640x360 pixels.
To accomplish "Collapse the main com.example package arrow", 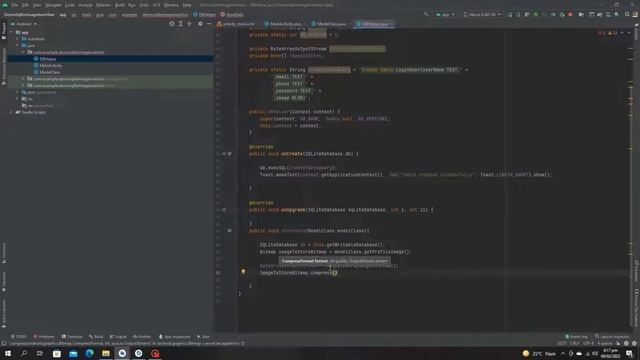I will click(23, 52).
